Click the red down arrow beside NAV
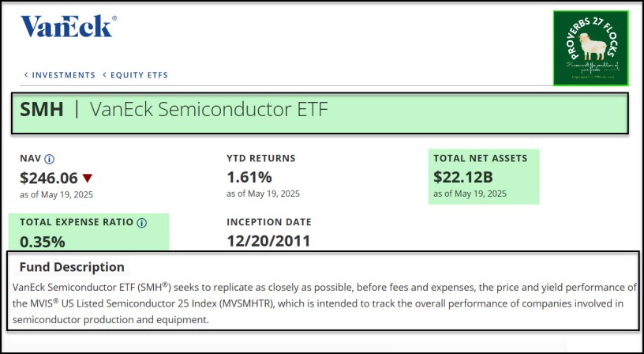Screen dimensions: 644x354 click(x=87, y=178)
